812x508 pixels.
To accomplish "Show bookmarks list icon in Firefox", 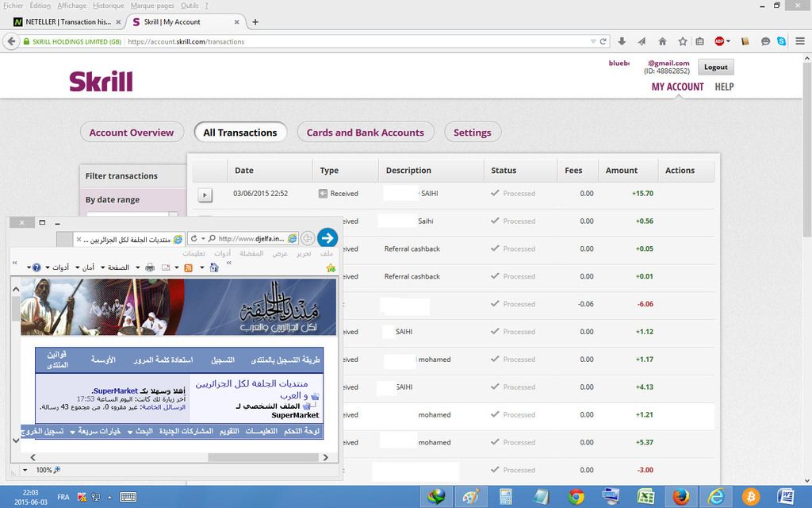I will click(699, 41).
